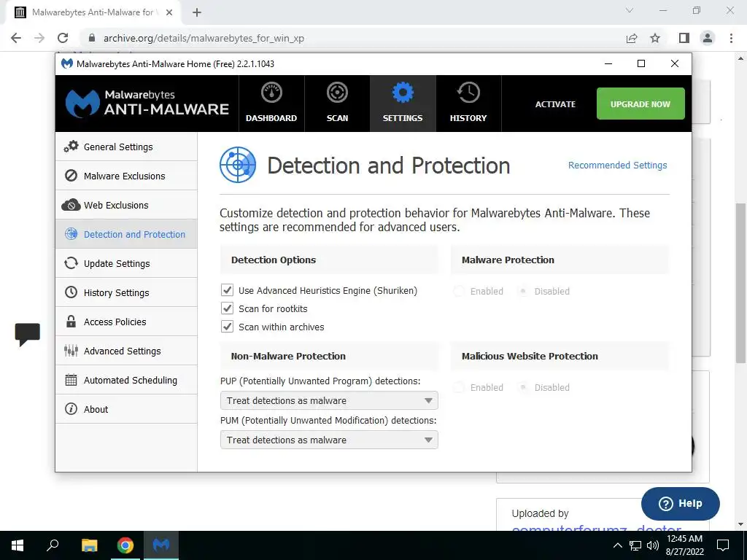747x560 pixels.
Task: Click the Malwarebytes taskbar icon
Action: point(161,545)
